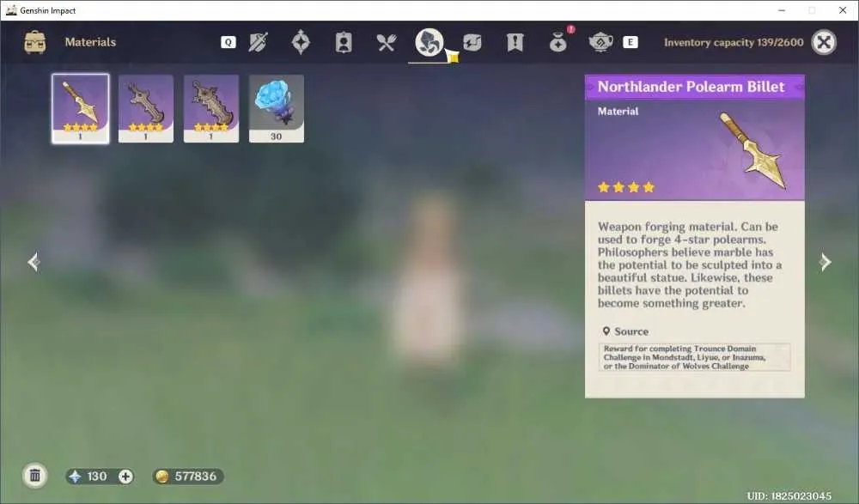Screen dimensions: 859x504
Task: Open the Quest items tab
Action: point(515,42)
